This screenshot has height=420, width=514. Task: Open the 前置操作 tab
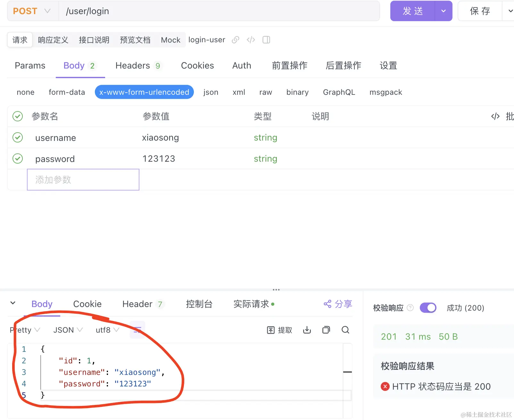click(x=290, y=66)
